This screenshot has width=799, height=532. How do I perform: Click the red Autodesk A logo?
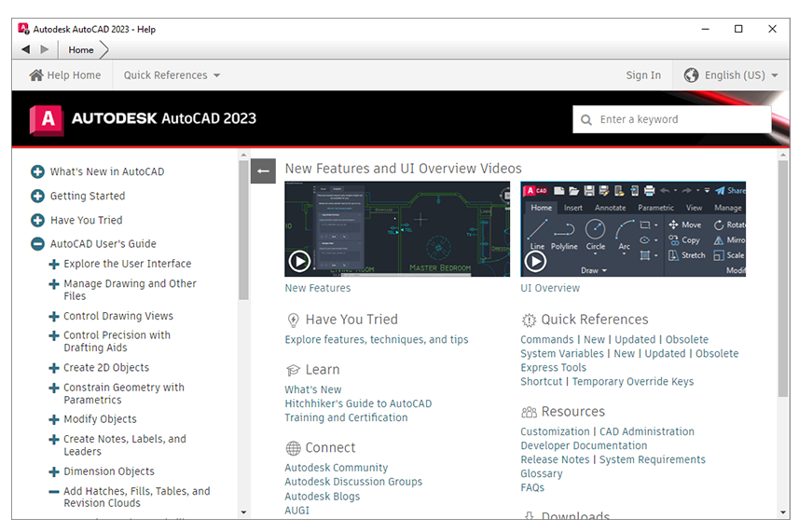pyautogui.click(x=47, y=120)
